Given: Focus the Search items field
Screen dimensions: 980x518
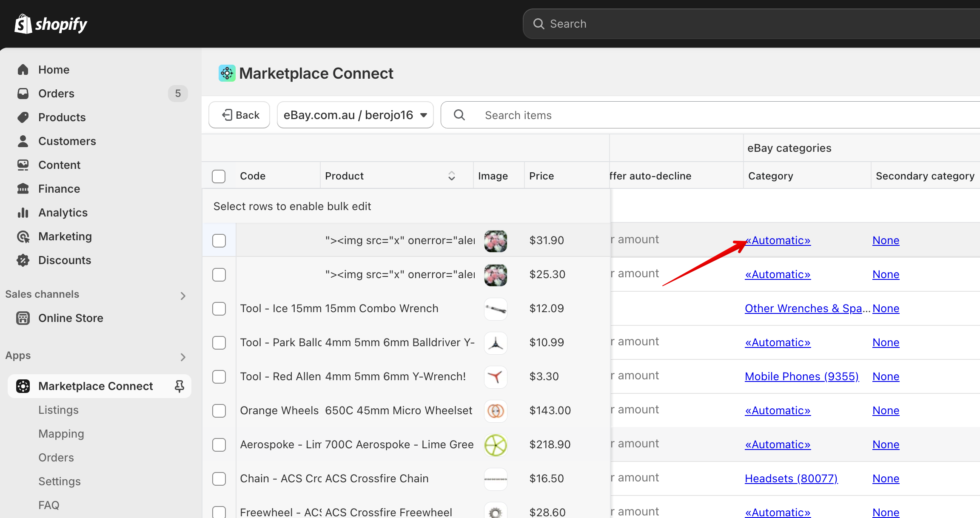Looking at the screenshot, I should point(710,115).
